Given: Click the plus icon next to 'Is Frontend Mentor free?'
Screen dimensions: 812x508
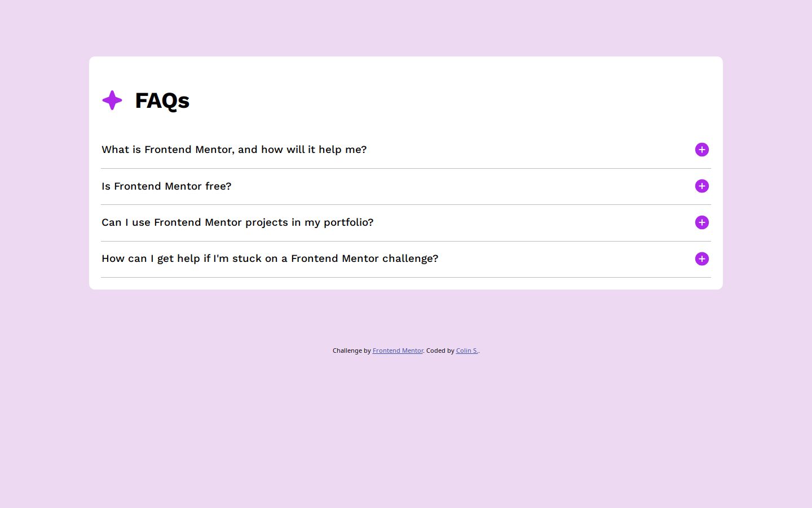Looking at the screenshot, I should tap(701, 186).
